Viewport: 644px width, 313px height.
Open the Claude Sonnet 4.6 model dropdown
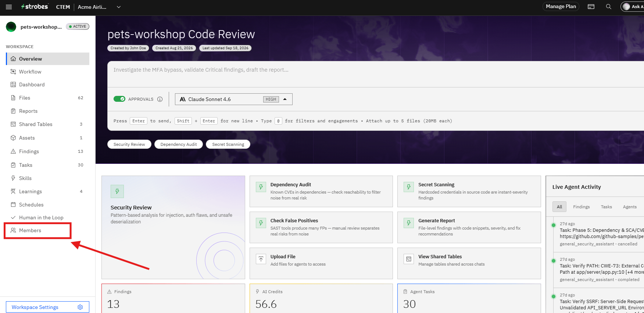234,99
